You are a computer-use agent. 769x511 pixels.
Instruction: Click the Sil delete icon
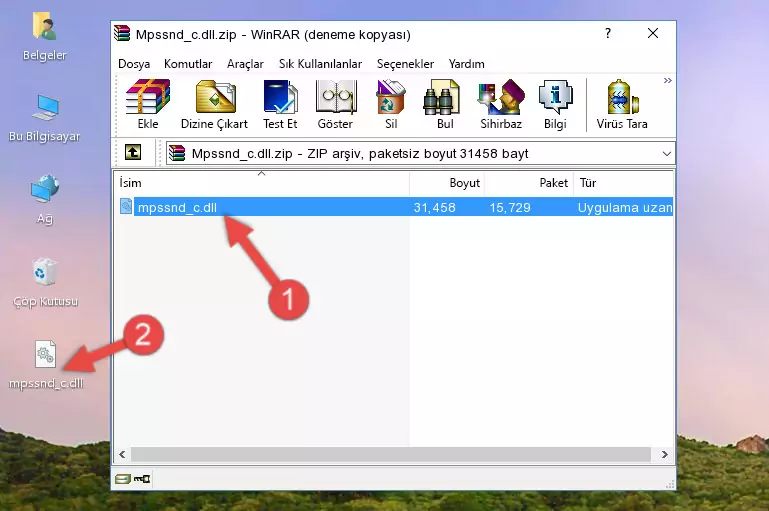(391, 104)
